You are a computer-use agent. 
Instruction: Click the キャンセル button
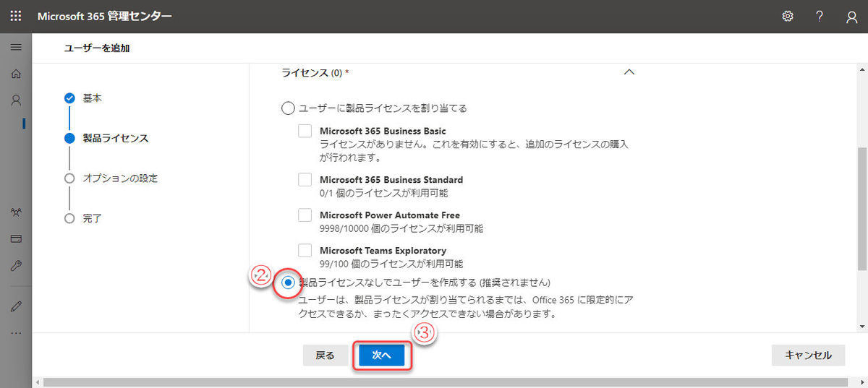pyautogui.click(x=808, y=355)
